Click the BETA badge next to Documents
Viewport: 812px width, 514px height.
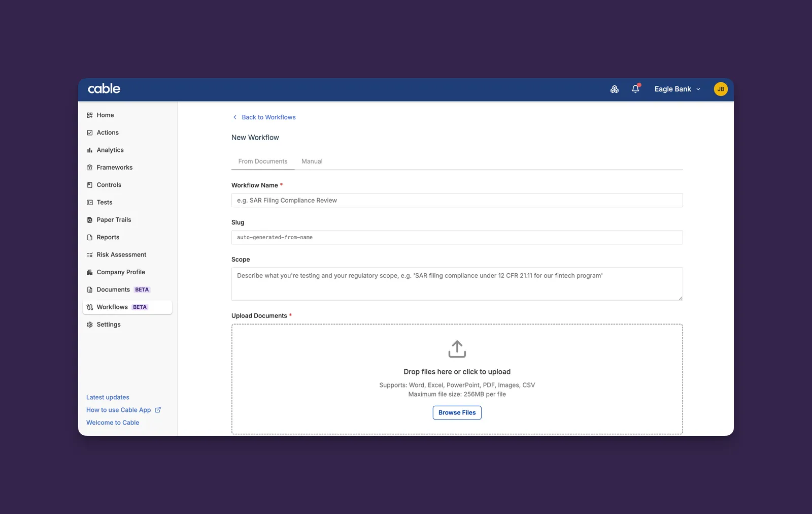142,290
